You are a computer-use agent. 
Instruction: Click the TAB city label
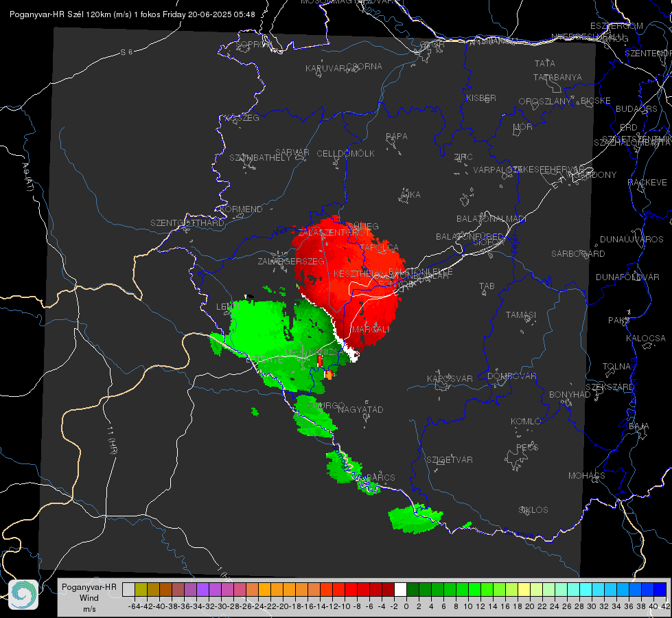point(487,286)
